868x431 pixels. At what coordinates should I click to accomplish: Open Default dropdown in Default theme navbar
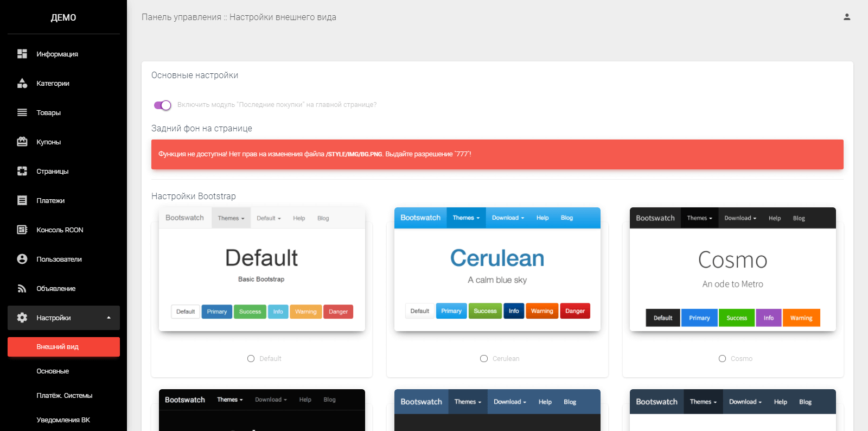(269, 218)
